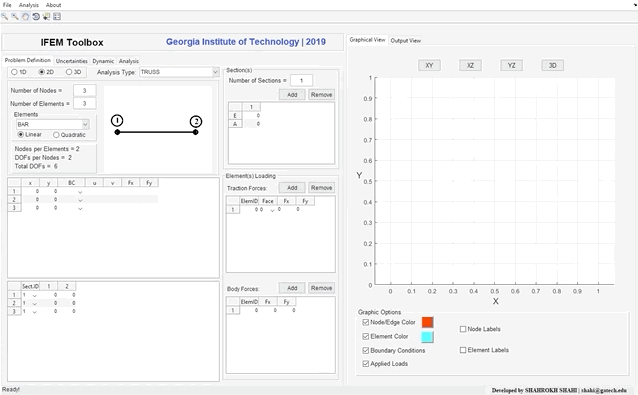Click the XZ view button
Image resolution: width=638 pixels, height=395 pixels.
pos(470,65)
